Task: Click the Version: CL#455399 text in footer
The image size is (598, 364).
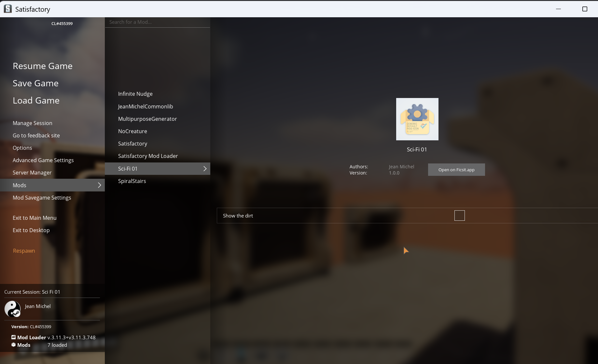Action: [x=31, y=327]
